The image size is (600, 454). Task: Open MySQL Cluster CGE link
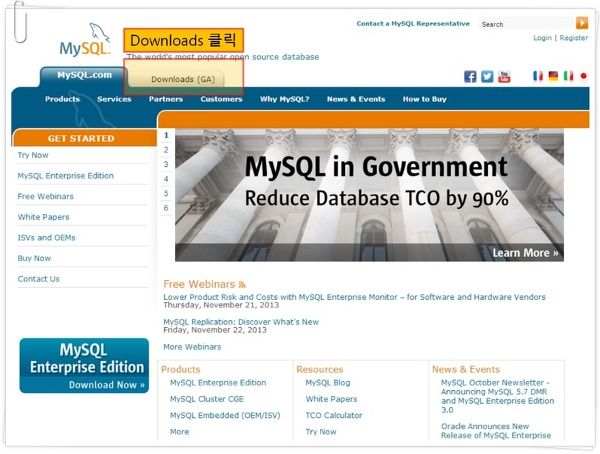(x=207, y=399)
